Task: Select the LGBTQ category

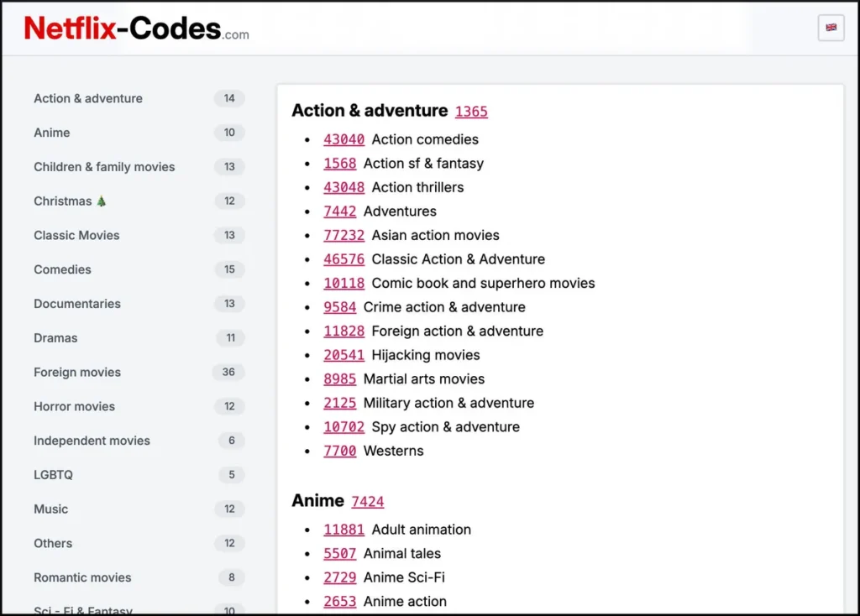Action: (53, 475)
